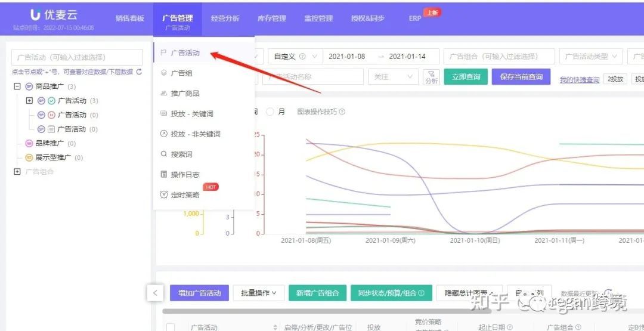Viewport: 644px width, 331px height.
Task: Click the arrow circle icon beside 投放 - 非关键词
Action: [x=163, y=134]
